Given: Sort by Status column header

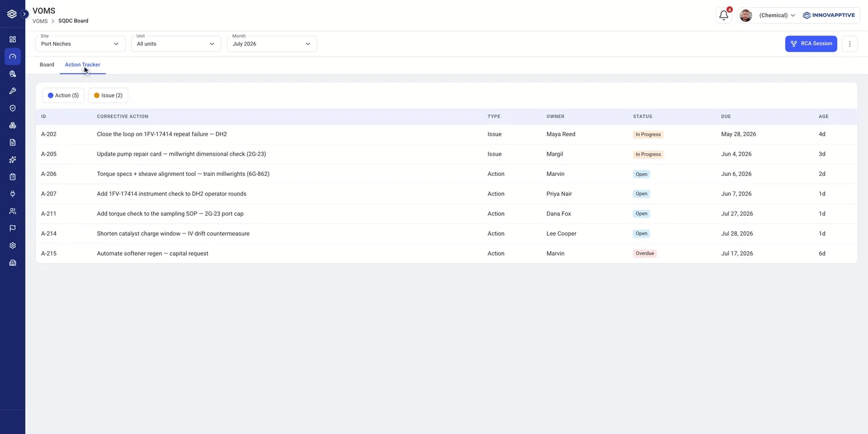Looking at the screenshot, I should tap(643, 116).
